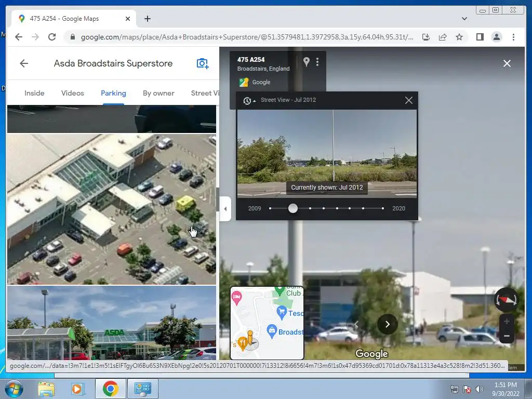Open the Street View tab
The image size is (532, 399).
205,93
